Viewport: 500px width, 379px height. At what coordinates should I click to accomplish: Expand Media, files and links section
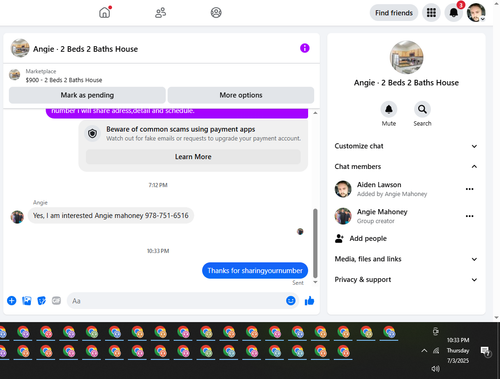click(406, 259)
